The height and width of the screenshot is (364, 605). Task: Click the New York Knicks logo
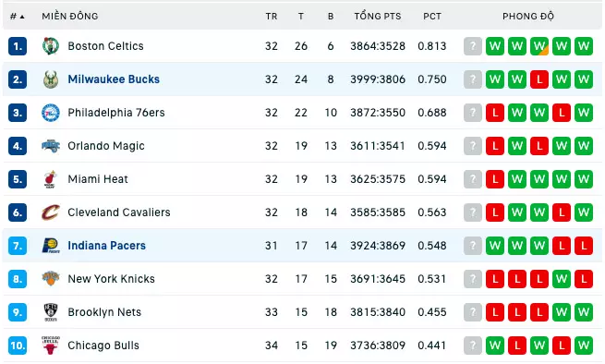51,279
